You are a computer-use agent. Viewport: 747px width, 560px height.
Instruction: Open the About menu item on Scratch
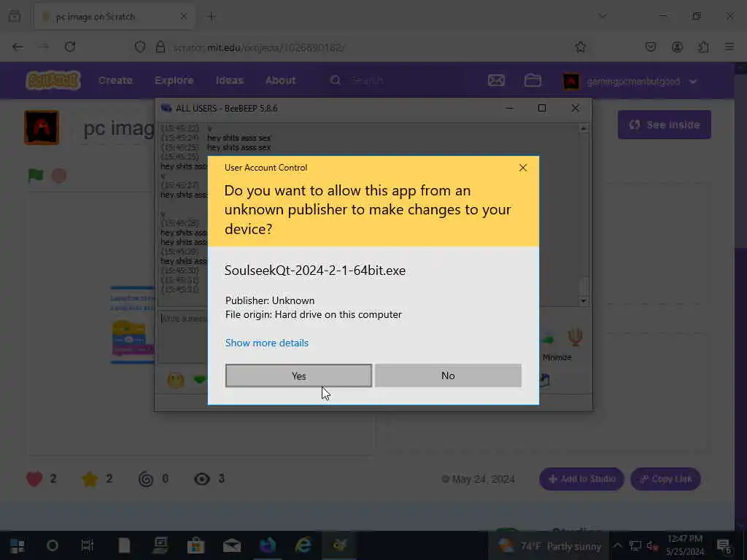281,80
